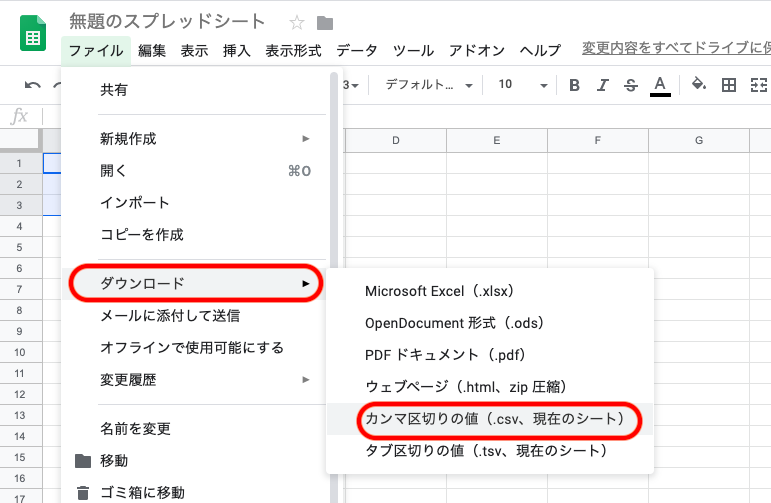The width and height of the screenshot is (771, 503).
Task: Download as カンマ区切りの値 (.csv)
Action: pyautogui.click(x=490, y=419)
